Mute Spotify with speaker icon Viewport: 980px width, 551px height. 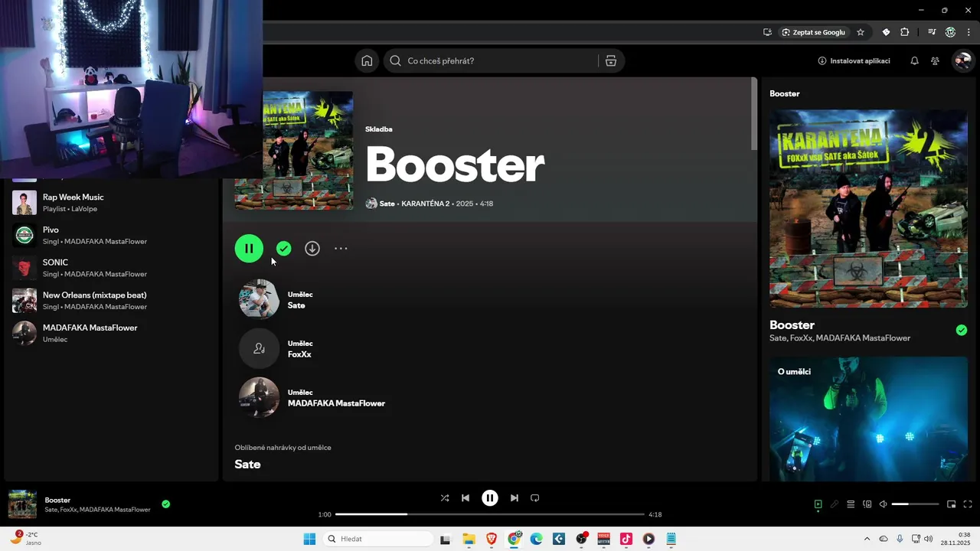[883, 504]
